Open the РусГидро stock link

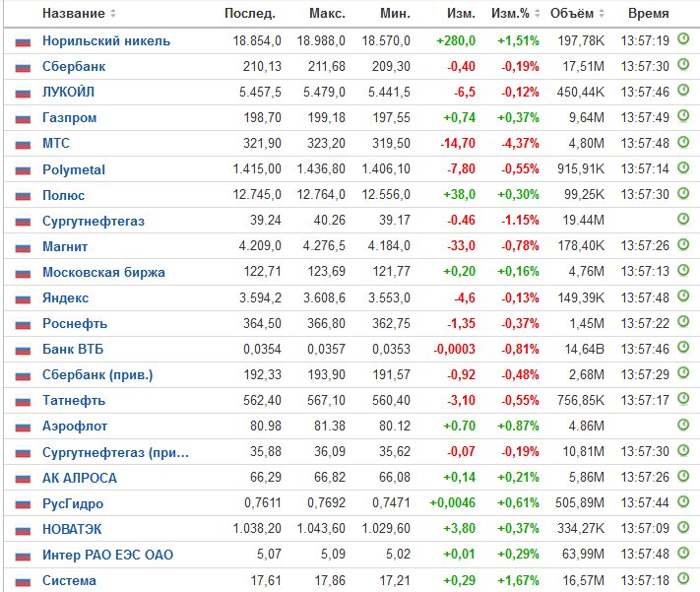73,504
